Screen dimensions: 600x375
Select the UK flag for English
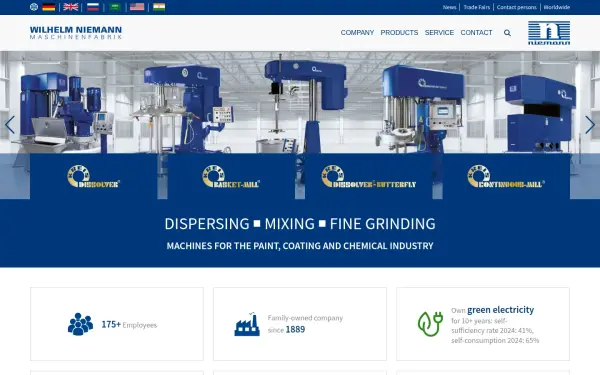pos(71,7)
